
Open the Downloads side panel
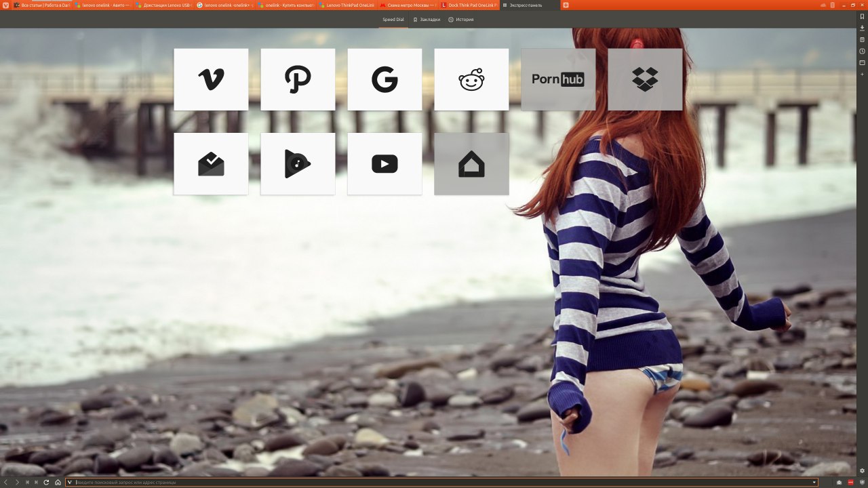(862, 28)
